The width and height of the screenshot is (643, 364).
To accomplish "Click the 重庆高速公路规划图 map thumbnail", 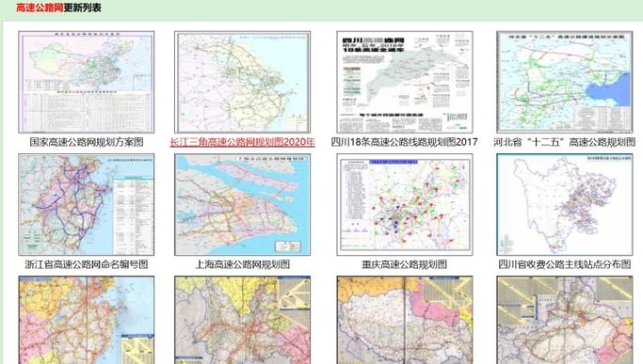I will [404, 204].
